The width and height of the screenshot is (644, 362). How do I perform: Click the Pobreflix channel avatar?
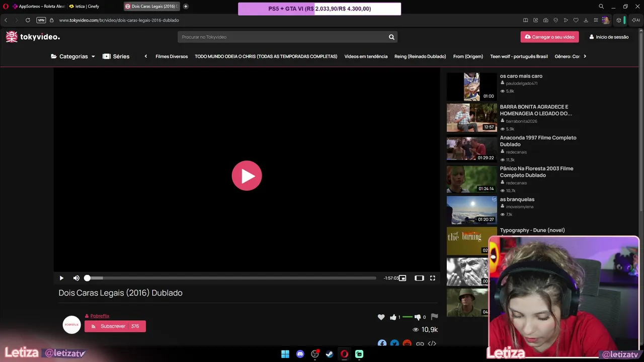71,325
